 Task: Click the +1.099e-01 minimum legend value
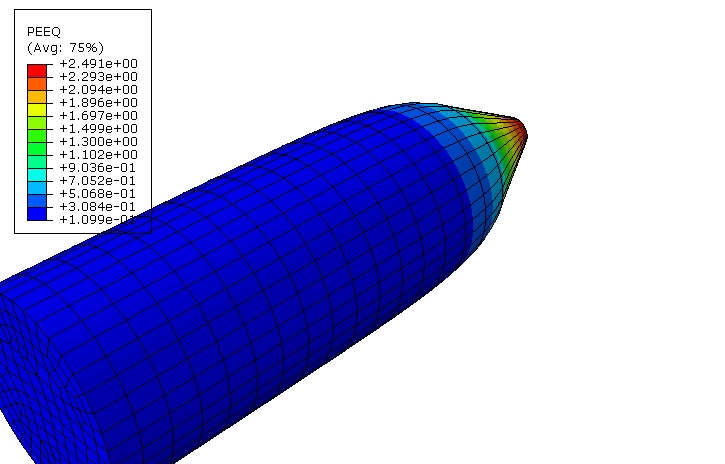(98, 219)
